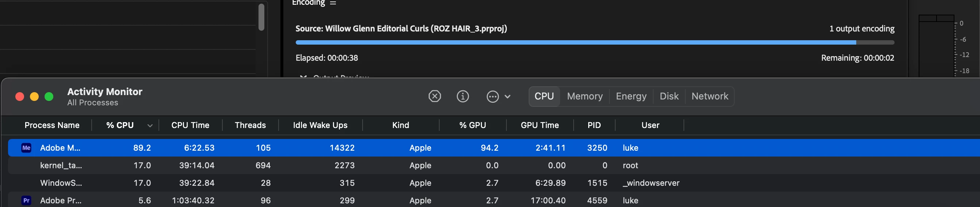The image size is (980, 207).
Task: Sort by Process Name column
Action: pos(52,125)
